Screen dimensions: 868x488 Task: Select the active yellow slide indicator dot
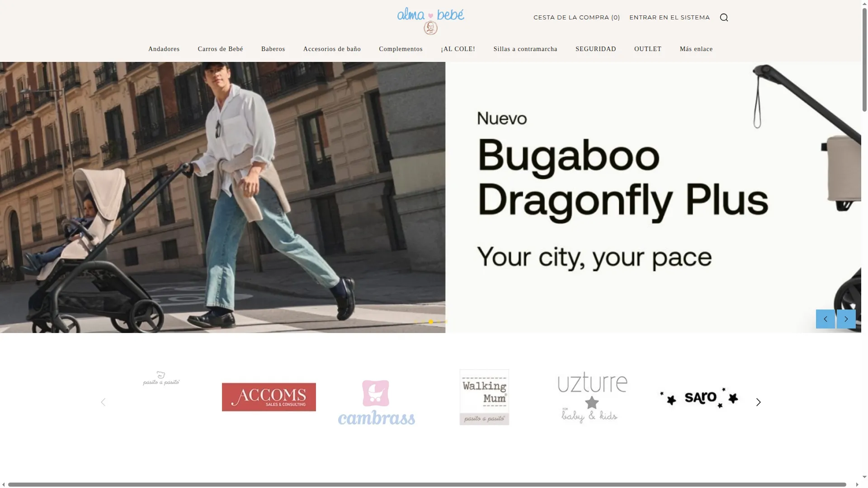pos(431,322)
